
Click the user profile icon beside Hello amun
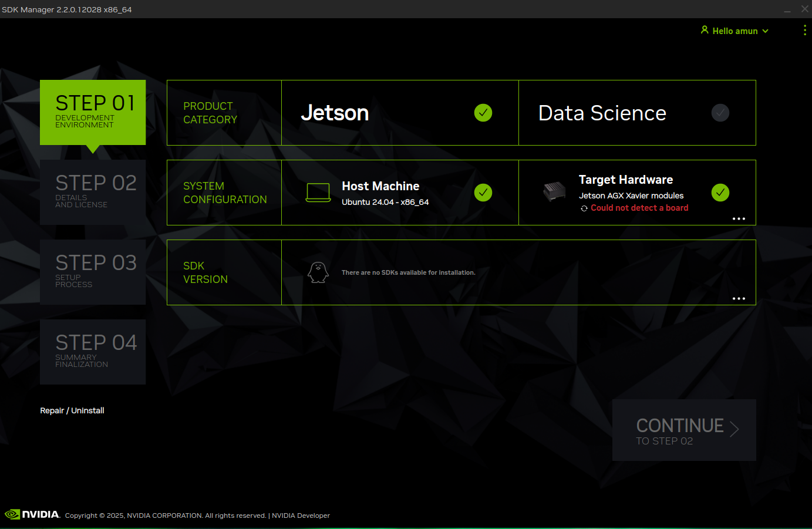705,29
